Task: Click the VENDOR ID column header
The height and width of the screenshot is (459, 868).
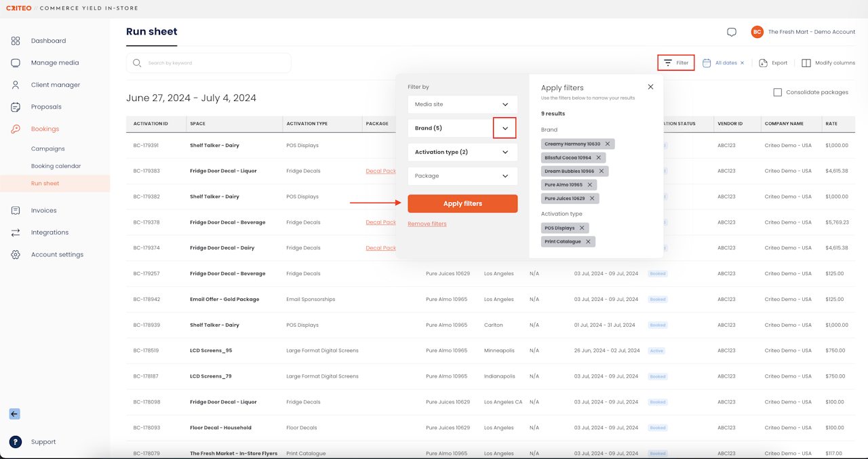Action: pos(730,124)
